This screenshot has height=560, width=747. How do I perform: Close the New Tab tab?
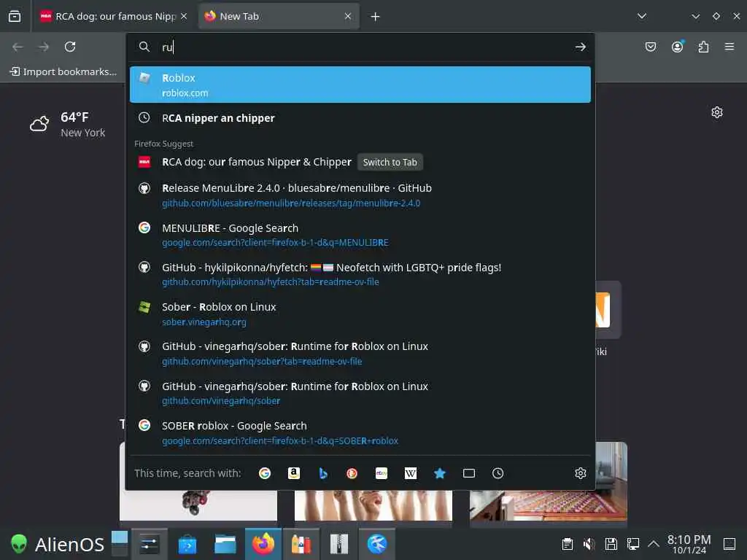click(x=348, y=16)
